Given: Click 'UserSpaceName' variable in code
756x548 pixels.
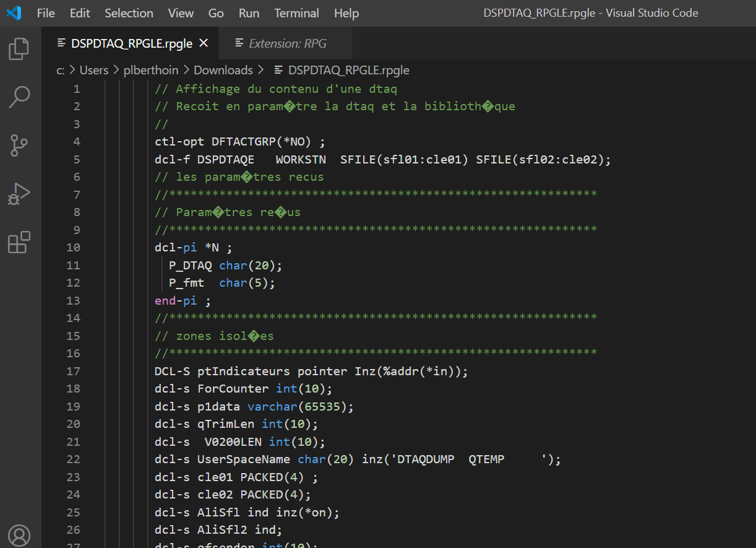Looking at the screenshot, I should [244, 459].
